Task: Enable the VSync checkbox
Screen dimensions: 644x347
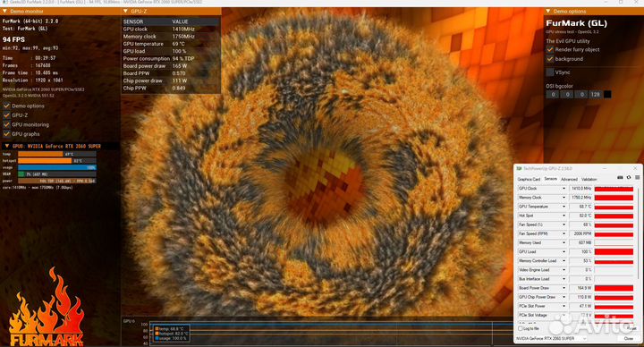Action: click(550, 72)
